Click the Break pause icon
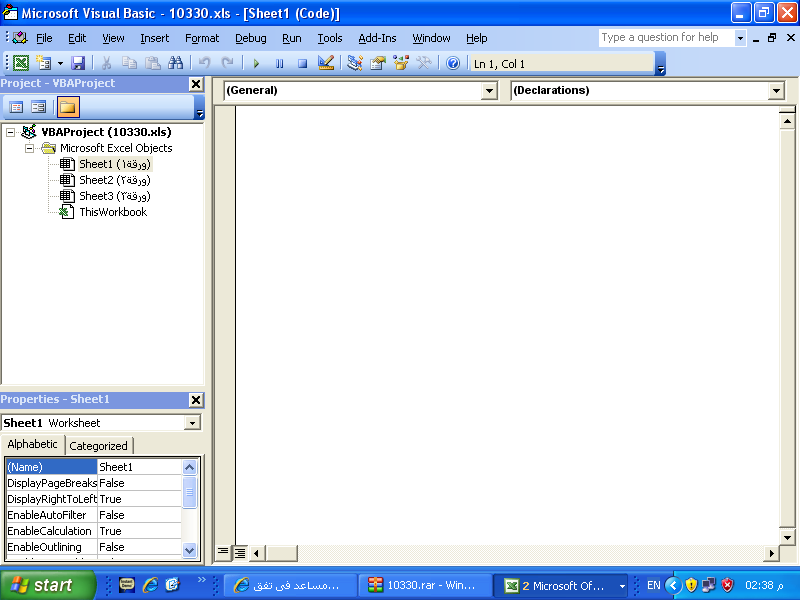Viewport: 800px width, 600px height. (x=280, y=63)
